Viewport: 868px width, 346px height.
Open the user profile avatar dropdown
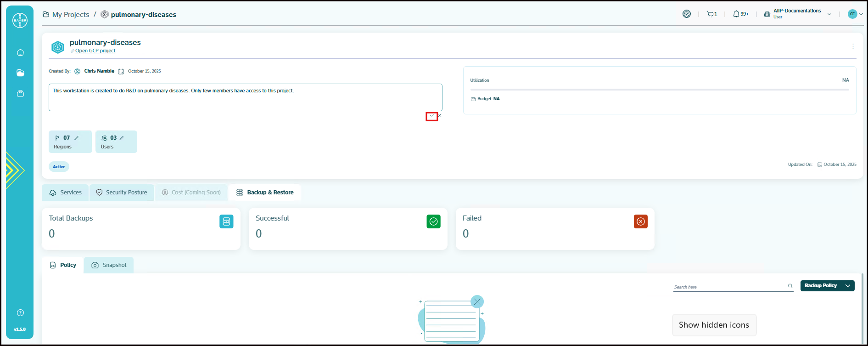855,14
